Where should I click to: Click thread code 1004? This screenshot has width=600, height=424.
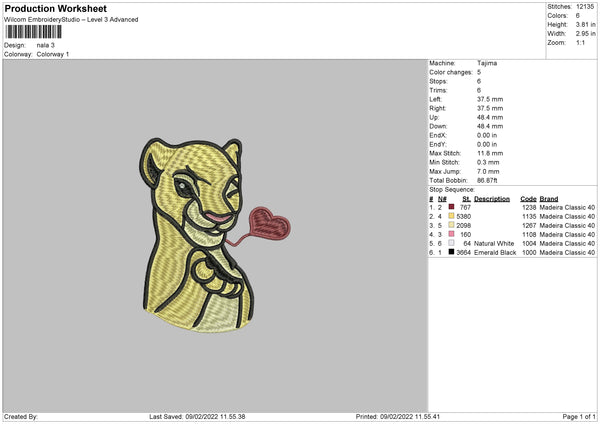[x=529, y=243]
